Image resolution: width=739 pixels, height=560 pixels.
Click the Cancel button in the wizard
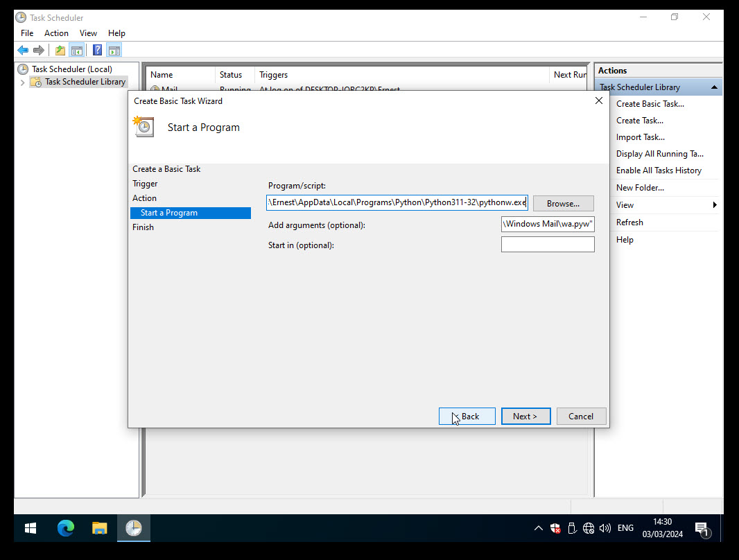tap(581, 416)
